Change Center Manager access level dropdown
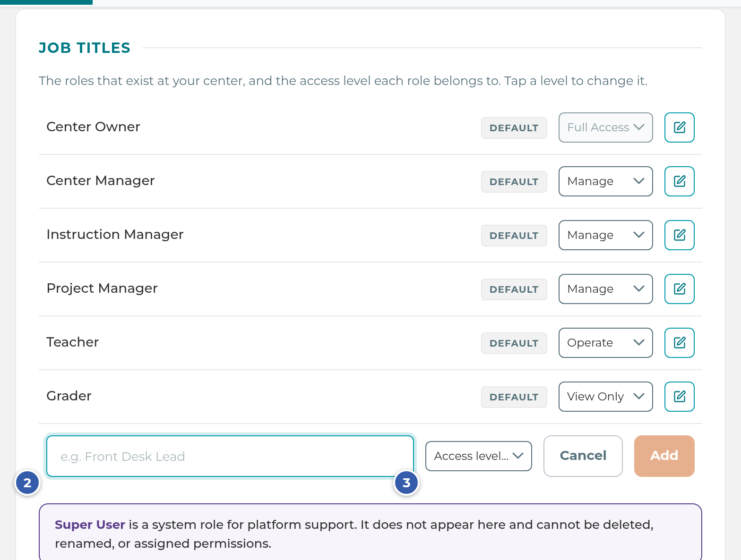This screenshot has height=560, width=741. [605, 181]
